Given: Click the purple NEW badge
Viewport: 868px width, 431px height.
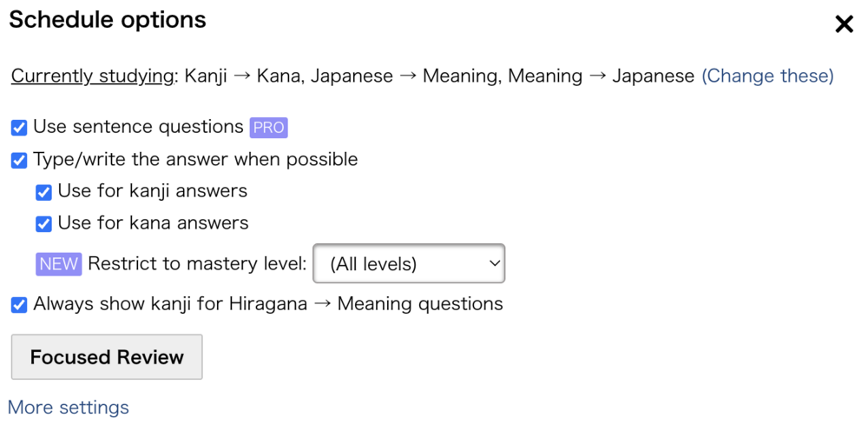Looking at the screenshot, I should pos(58,264).
